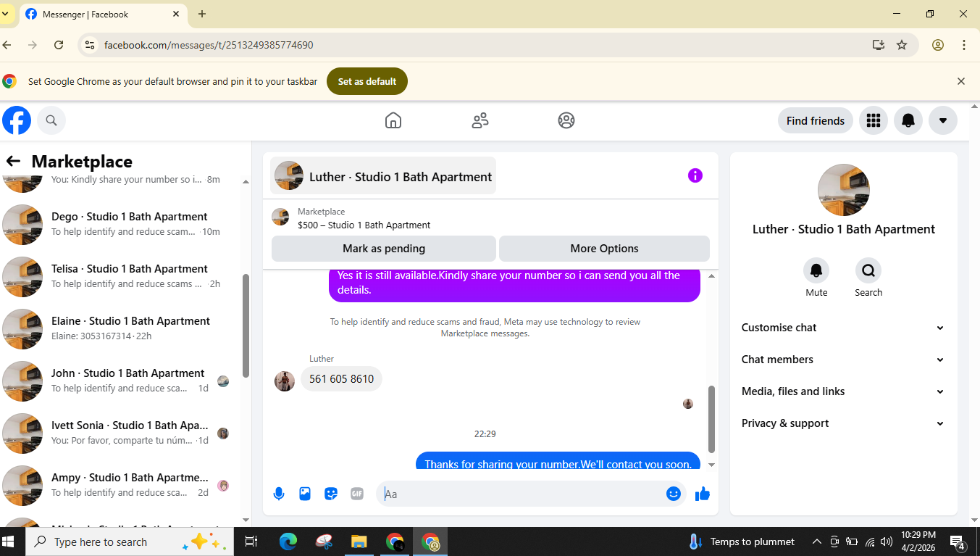The width and height of the screenshot is (980, 556).
Task: Go back from Marketplace chats list
Action: [13, 161]
